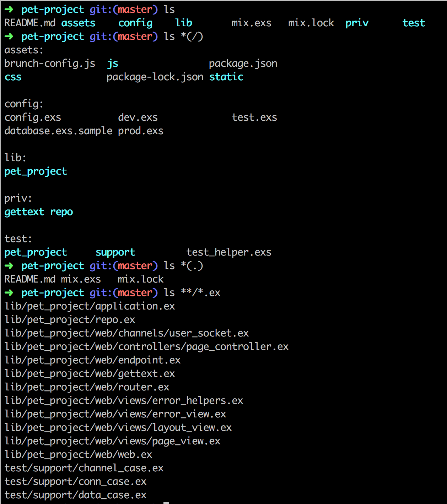Click the arrow prompt before the ls **/*.ex command

[9, 292]
